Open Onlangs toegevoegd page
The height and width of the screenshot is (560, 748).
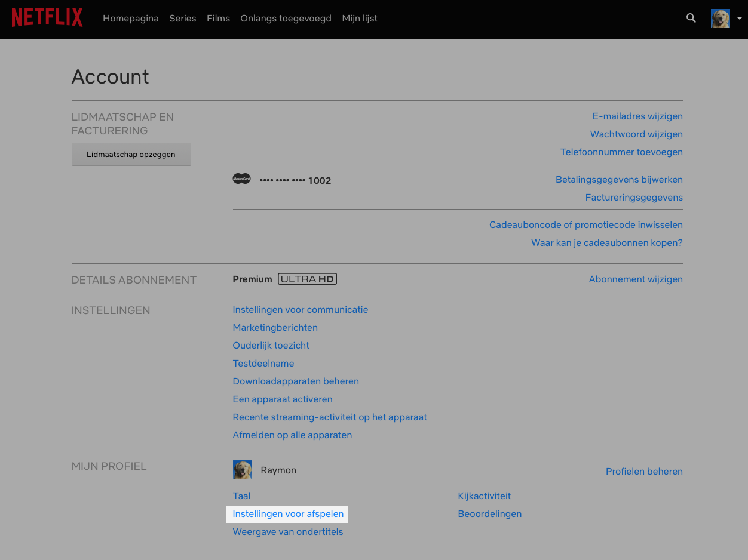286,19
